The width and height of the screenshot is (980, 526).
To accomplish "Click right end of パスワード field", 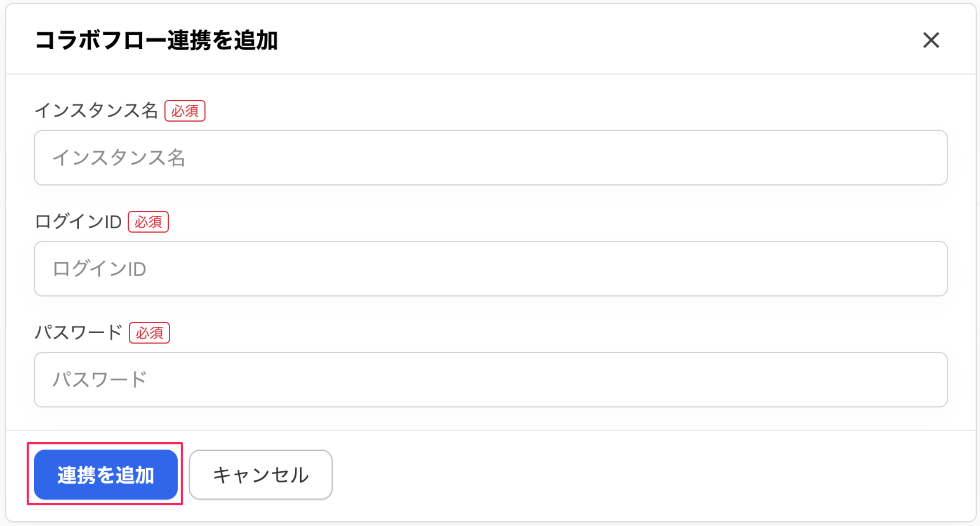I will coord(918,380).
